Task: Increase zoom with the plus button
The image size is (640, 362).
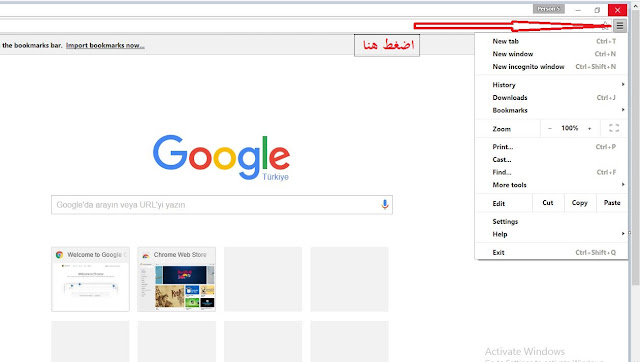Action: (589, 129)
